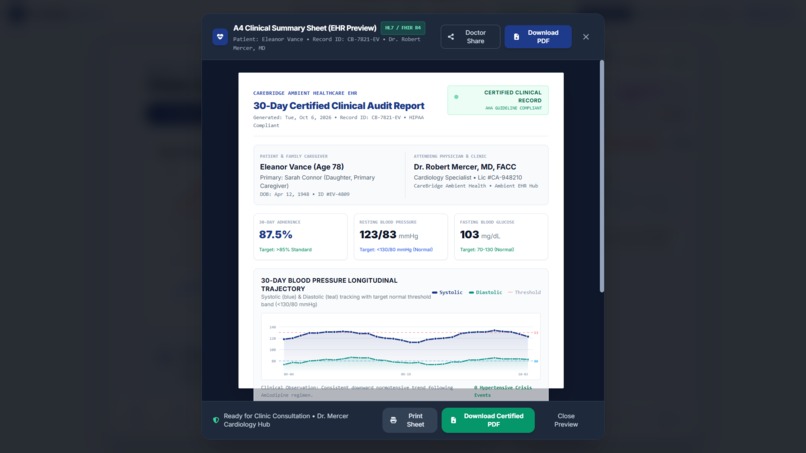Click 'Cardiology Specialist • Lic #CA-948210' line

(x=468, y=177)
